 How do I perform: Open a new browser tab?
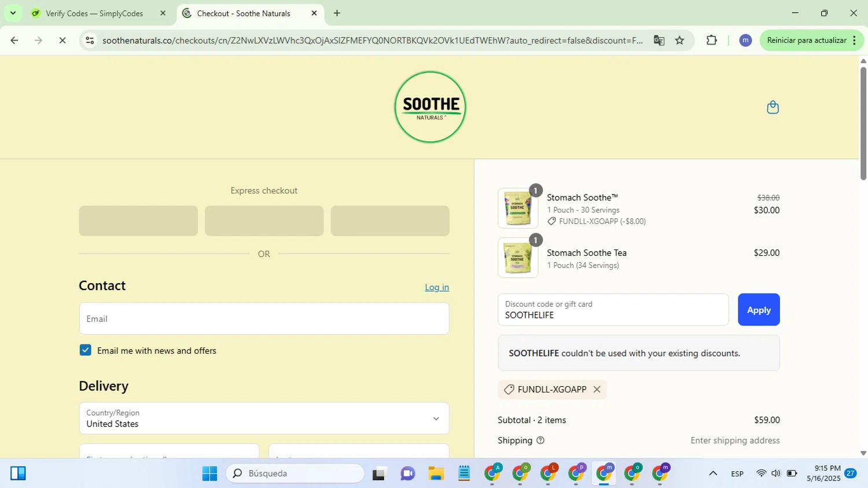click(x=337, y=13)
